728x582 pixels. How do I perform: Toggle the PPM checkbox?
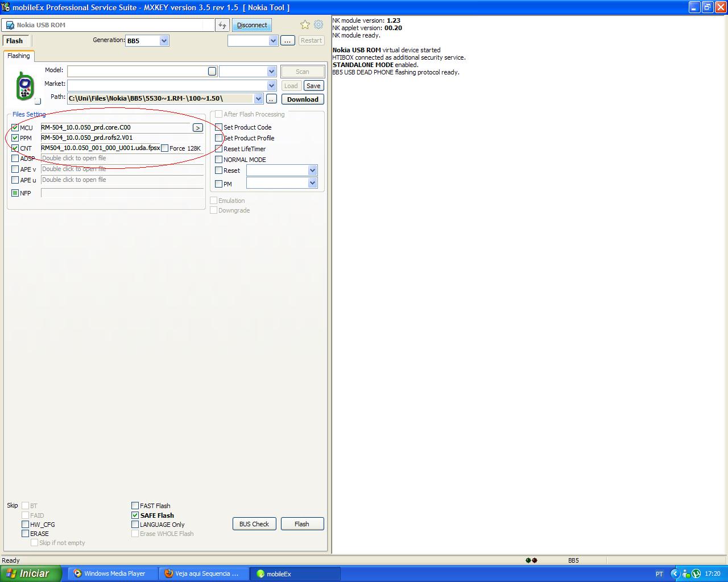point(15,138)
